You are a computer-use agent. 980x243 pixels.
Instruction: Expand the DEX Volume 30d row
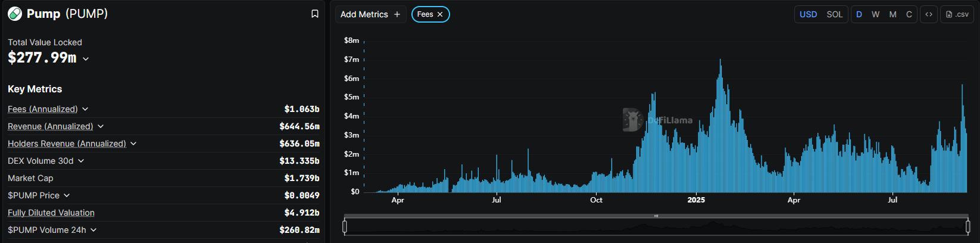(x=81, y=161)
